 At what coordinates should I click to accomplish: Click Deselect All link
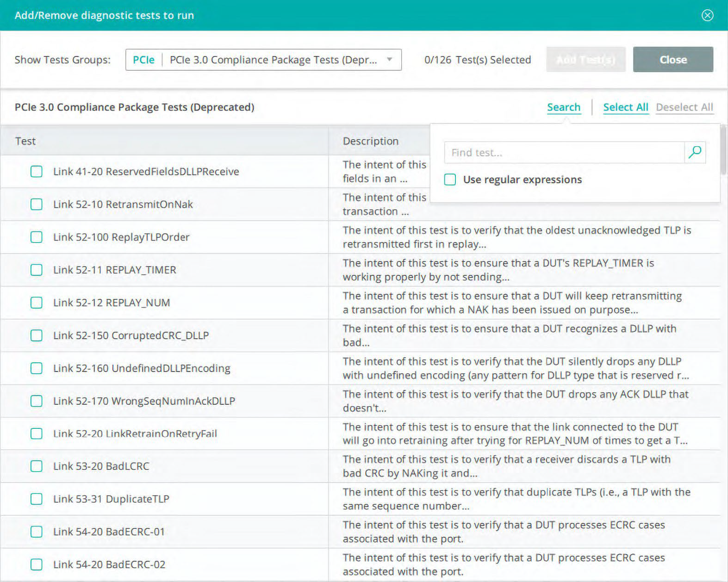tap(684, 107)
